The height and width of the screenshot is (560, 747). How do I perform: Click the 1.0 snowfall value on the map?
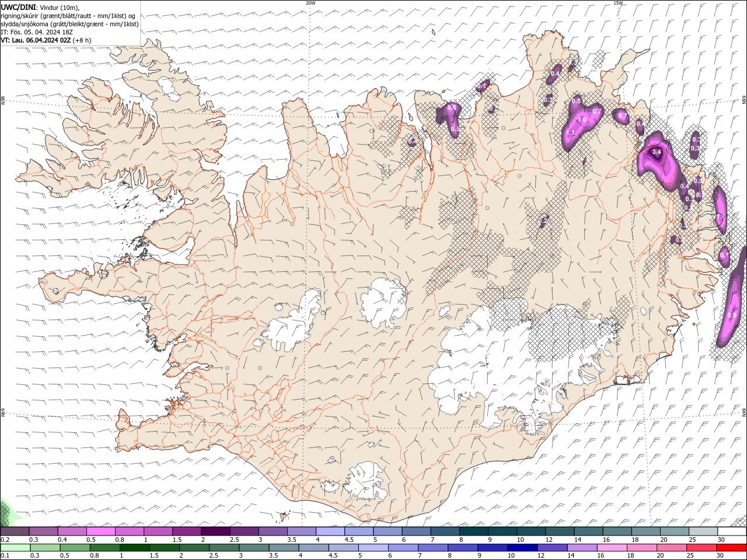[x=582, y=120]
